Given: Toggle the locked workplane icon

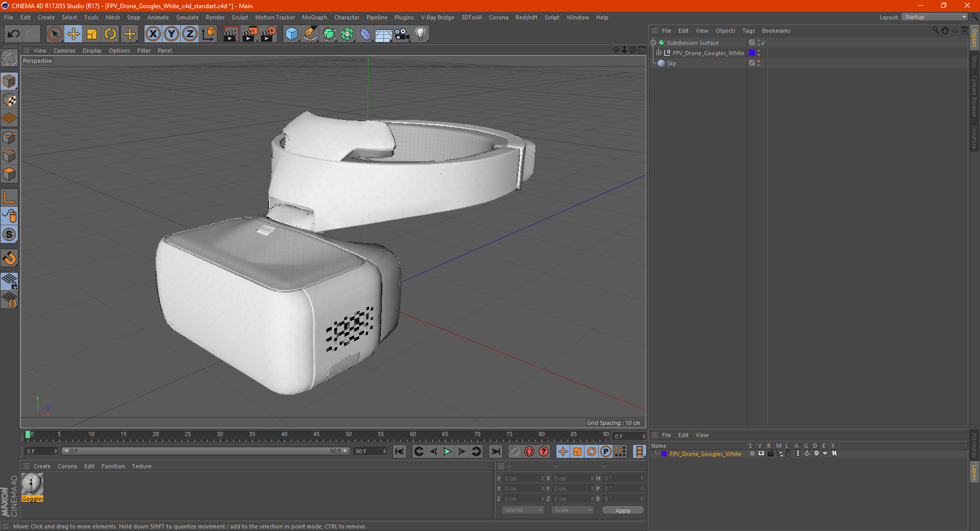Looking at the screenshot, I should pos(9,281).
